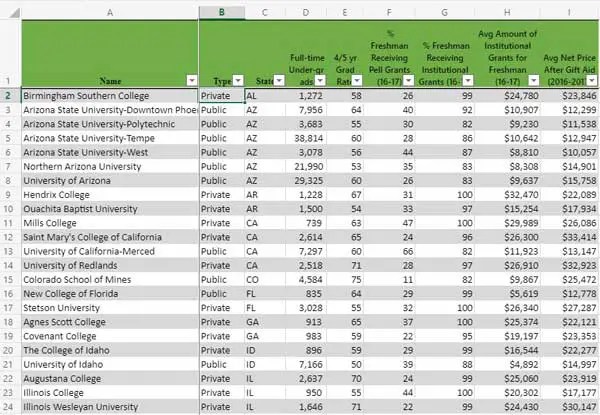The width and height of the screenshot is (600, 415).
Task: Click net price $33,414
Action: [570, 237]
